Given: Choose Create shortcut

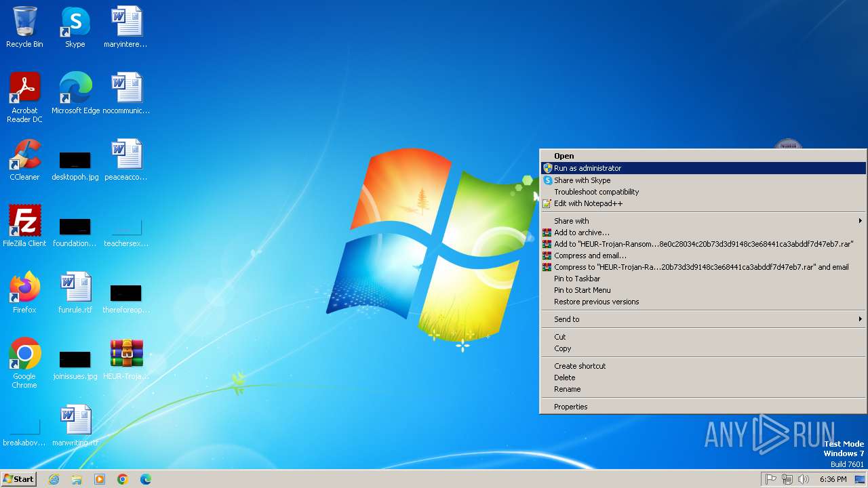Looking at the screenshot, I should (x=703, y=366).
